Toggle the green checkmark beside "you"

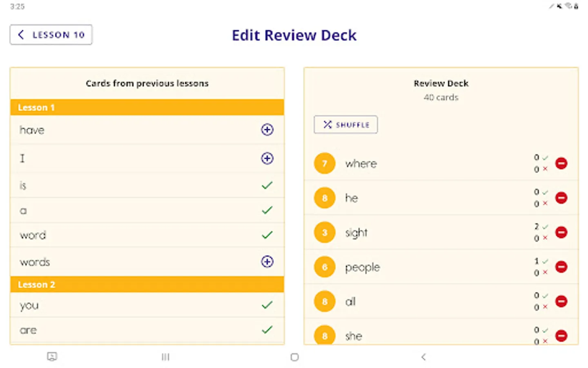[x=267, y=305]
